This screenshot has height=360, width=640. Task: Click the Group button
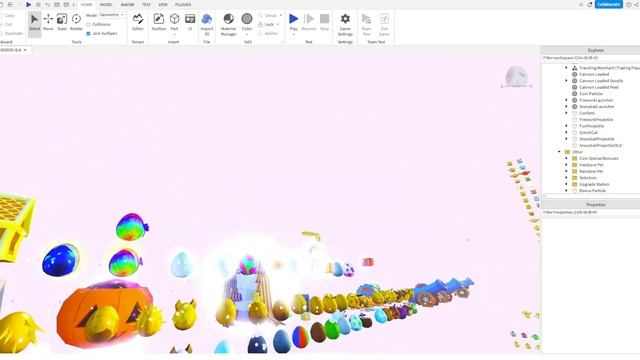pyautogui.click(x=267, y=16)
